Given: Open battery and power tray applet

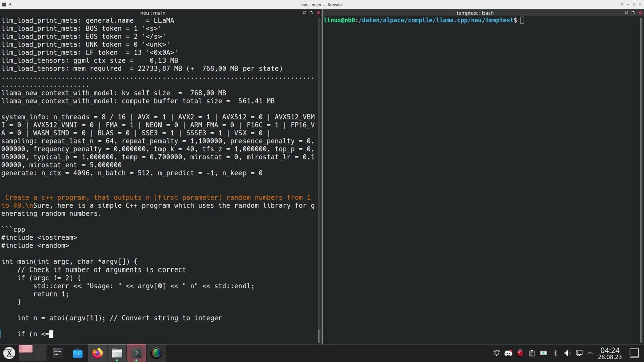Looking at the screenshot, I should point(543,353).
